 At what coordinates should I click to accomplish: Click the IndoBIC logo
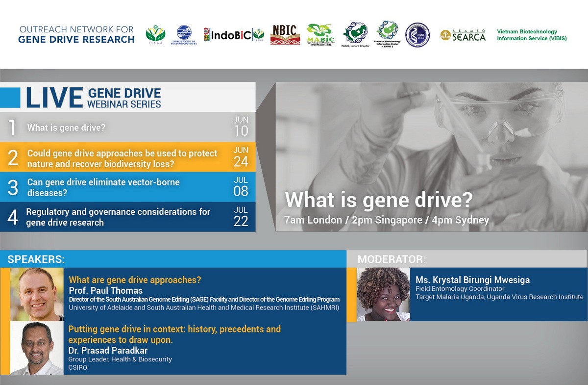point(233,34)
